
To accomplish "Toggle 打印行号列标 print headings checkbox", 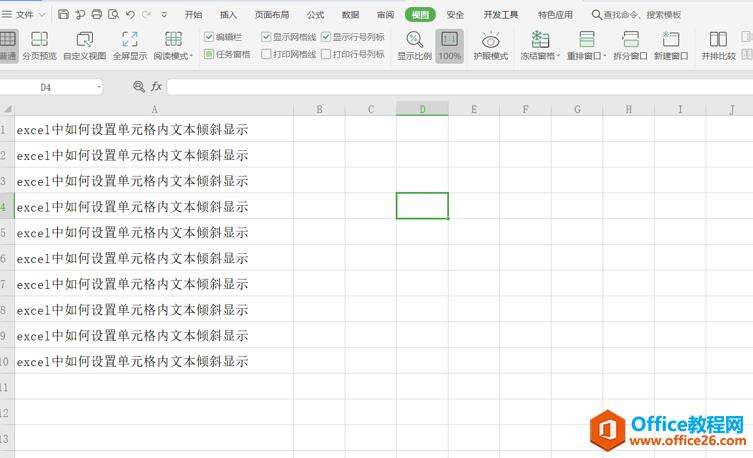I will pyautogui.click(x=326, y=54).
